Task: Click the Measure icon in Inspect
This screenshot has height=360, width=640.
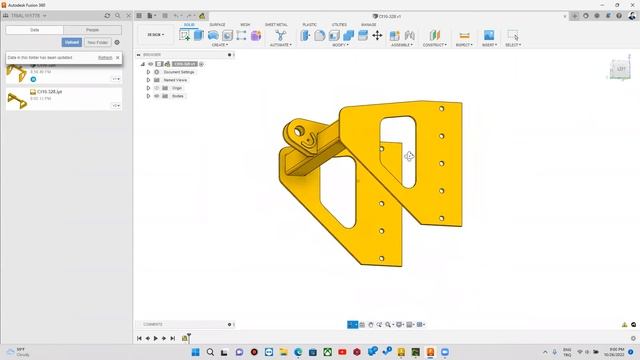Action: pos(464,36)
